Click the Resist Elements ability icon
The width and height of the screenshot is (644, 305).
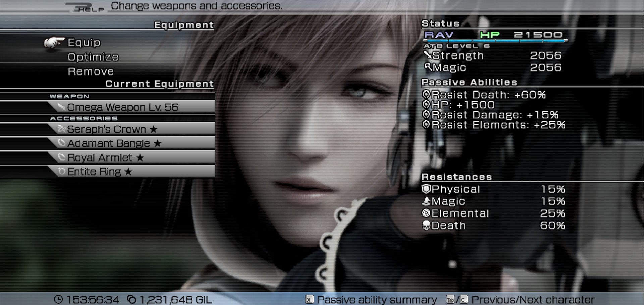[426, 124]
